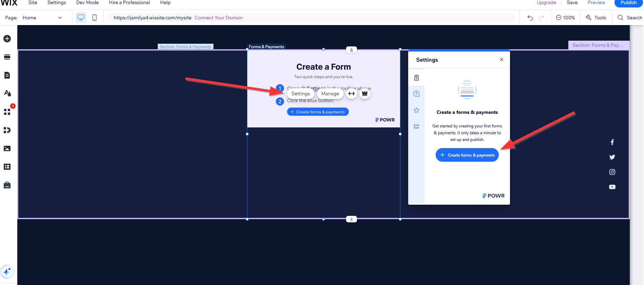Open the Hire a Professional menu

point(129,3)
